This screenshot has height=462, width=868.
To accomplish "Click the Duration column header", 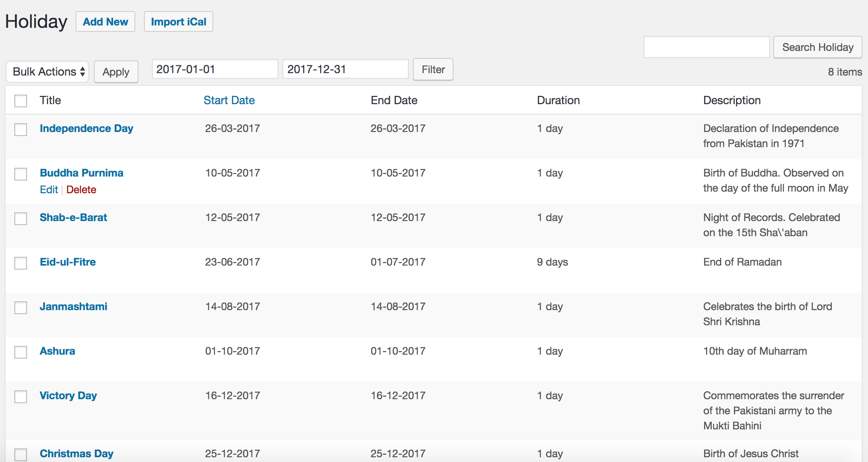I will [x=558, y=100].
